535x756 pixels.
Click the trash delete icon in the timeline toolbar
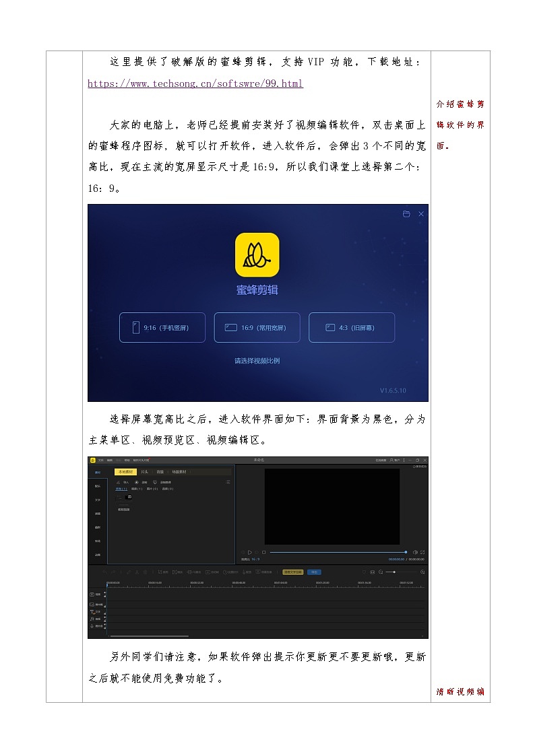146,572
